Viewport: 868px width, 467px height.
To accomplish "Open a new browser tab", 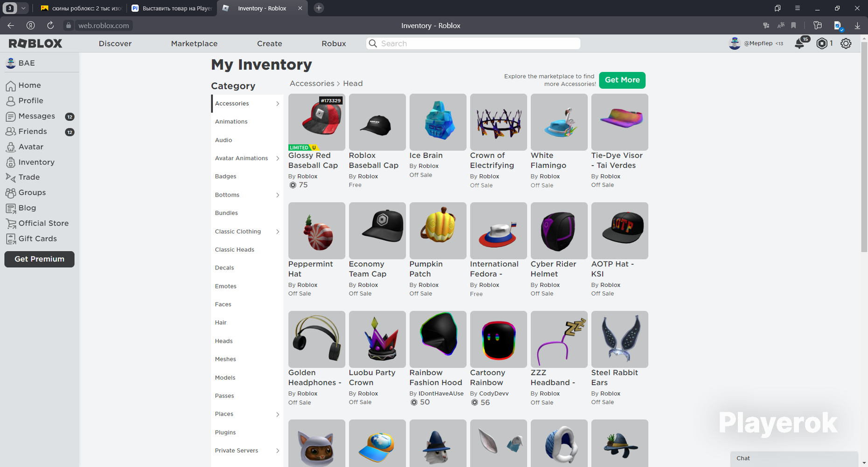I will pos(319,8).
